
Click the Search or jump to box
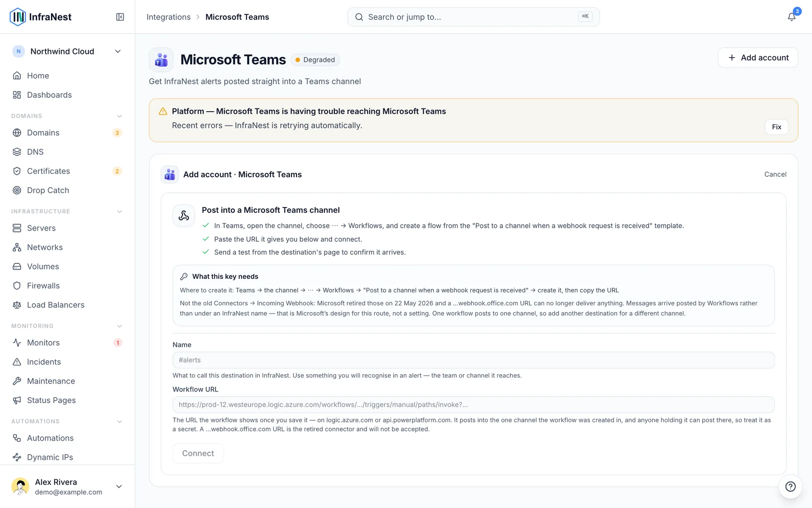[473, 17]
